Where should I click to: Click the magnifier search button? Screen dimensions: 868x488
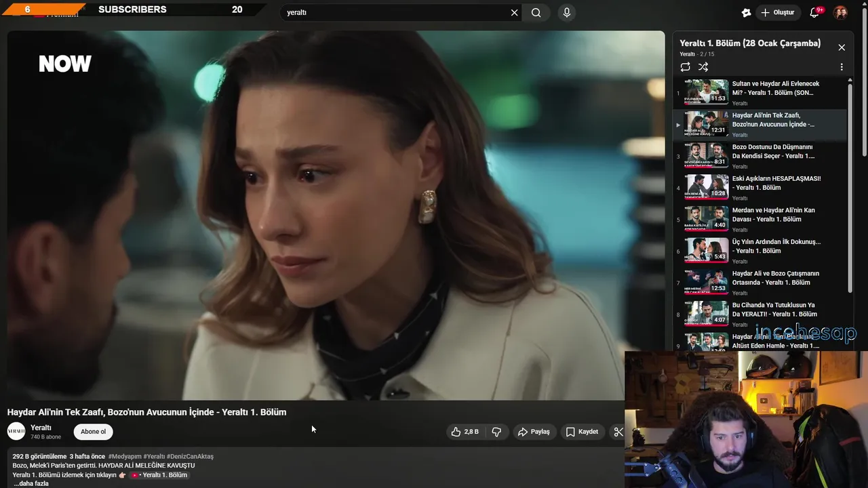click(x=536, y=12)
